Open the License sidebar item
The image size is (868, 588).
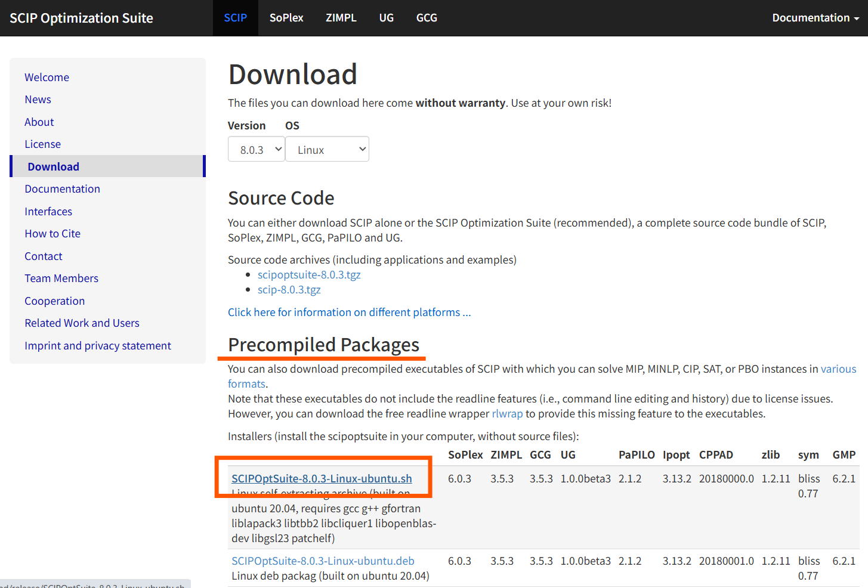(x=42, y=144)
